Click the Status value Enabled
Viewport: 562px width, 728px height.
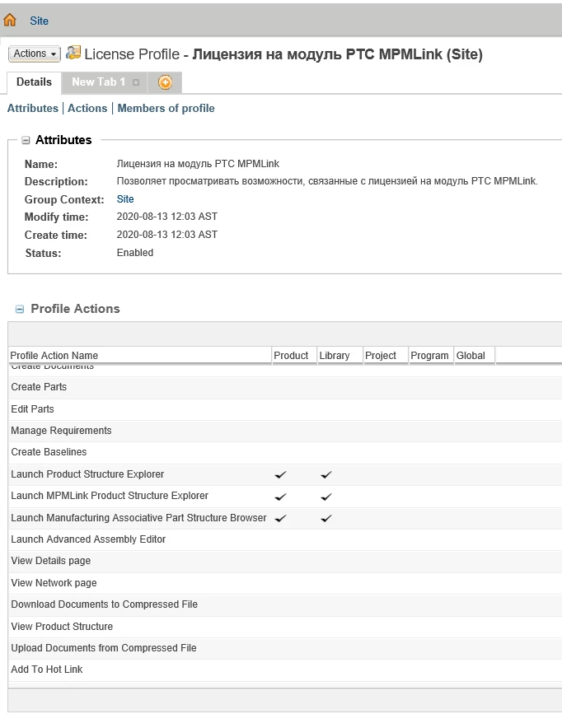134,253
